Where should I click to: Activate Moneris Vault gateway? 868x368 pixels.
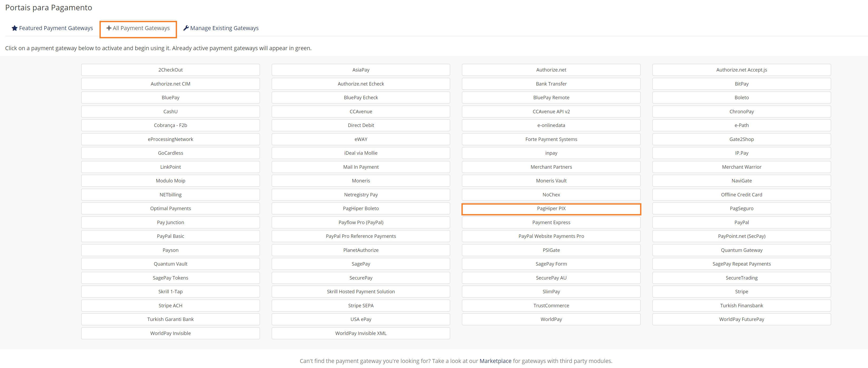coord(551,181)
